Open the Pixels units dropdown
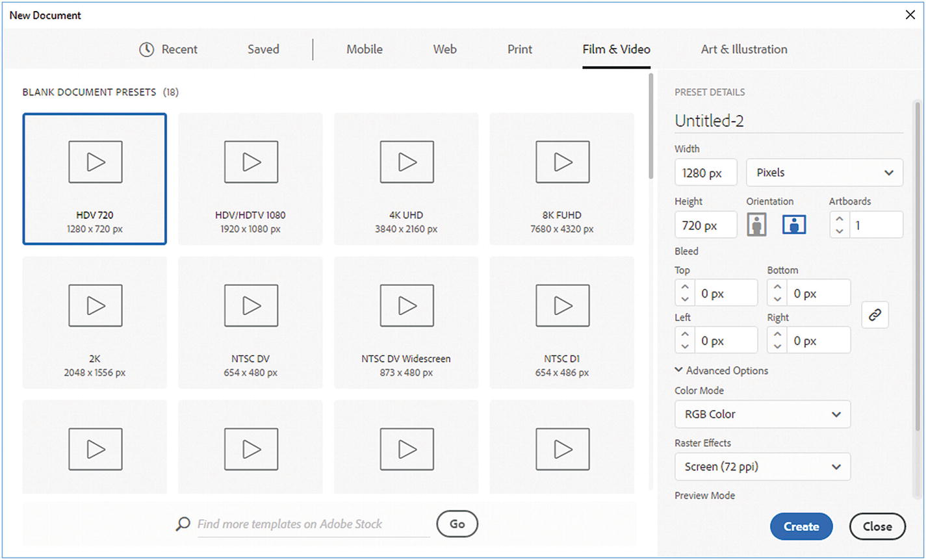Screen dimensions: 926x560 (824, 173)
